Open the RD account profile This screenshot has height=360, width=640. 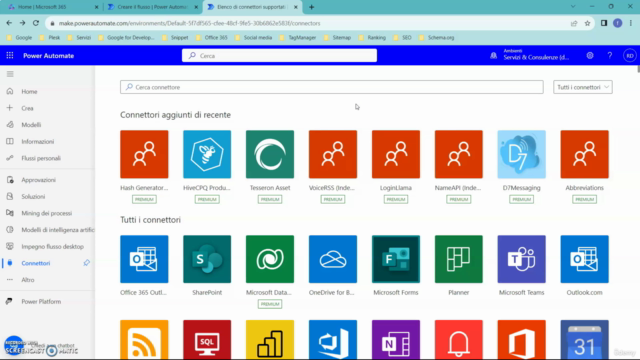point(629,56)
